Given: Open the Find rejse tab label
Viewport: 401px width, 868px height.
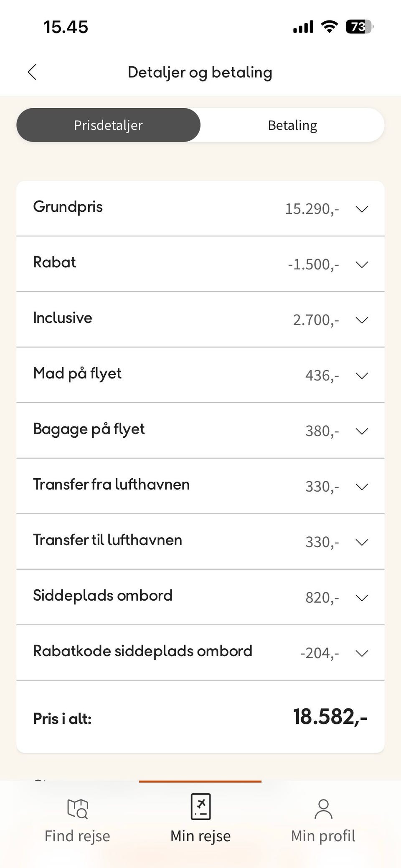Looking at the screenshot, I should (77, 836).
